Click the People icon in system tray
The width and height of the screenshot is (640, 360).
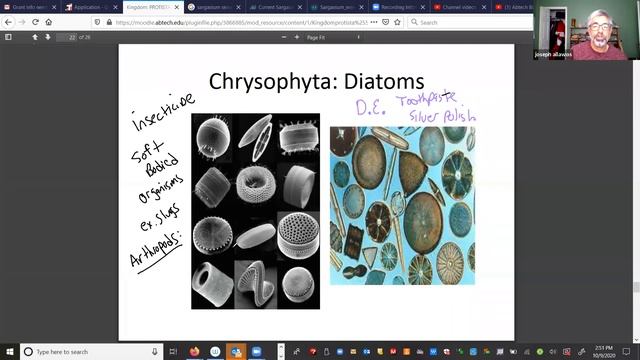(x=297, y=351)
